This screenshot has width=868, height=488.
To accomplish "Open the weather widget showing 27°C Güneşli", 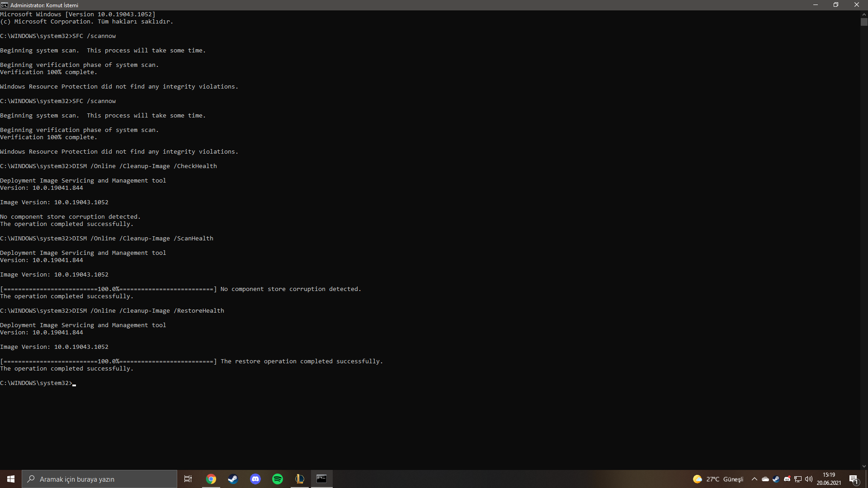I will point(718,479).
